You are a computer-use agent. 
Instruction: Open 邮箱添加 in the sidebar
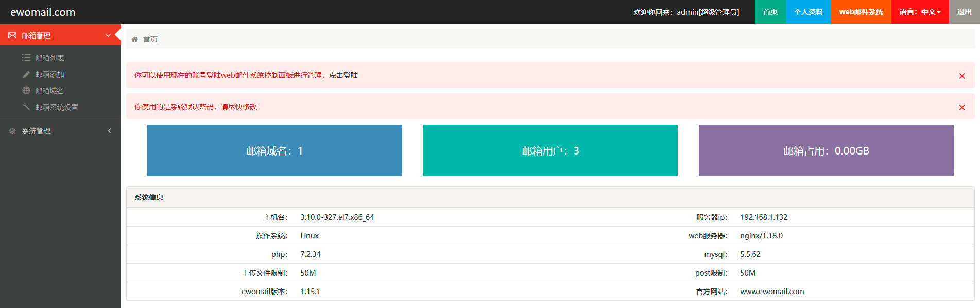click(x=49, y=74)
